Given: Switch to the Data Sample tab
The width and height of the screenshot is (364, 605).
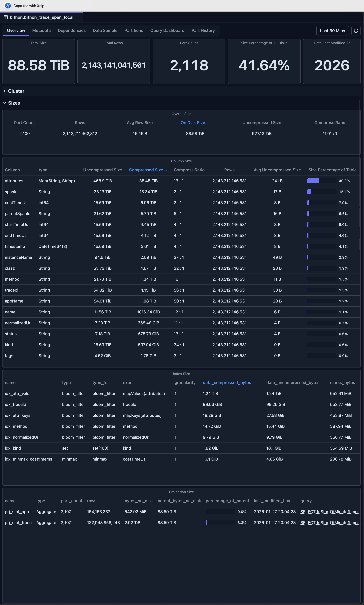Looking at the screenshot, I should [x=105, y=30].
